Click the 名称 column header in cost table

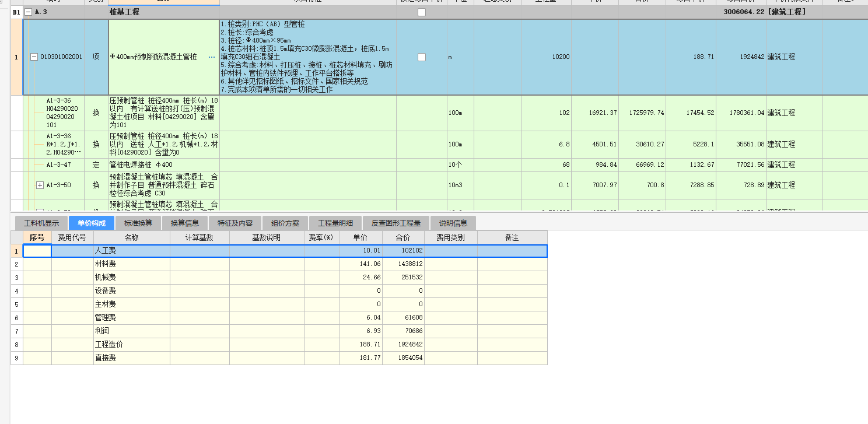coord(132,237)
